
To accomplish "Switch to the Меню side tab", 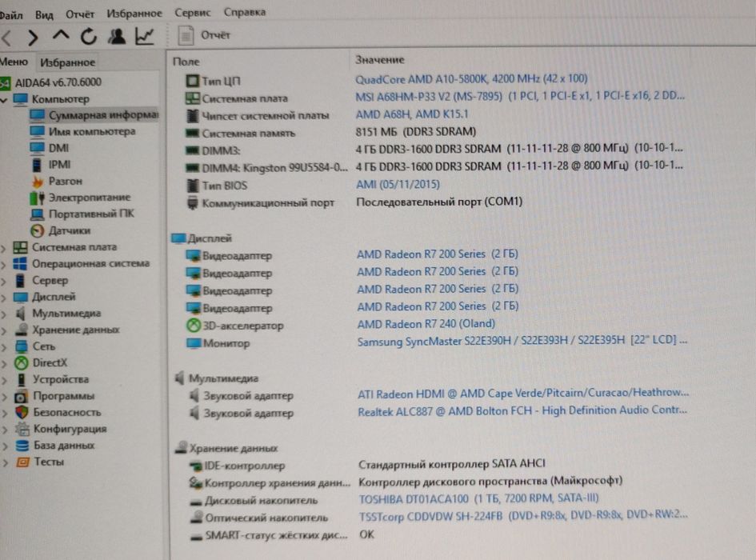I will pyautogui.click(x=14, y=62).
